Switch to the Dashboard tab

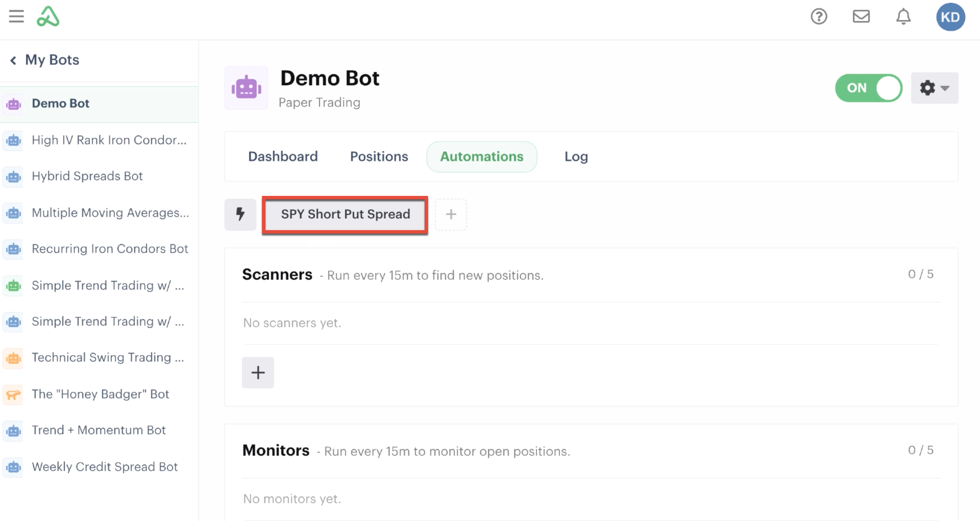coord(283,156)
